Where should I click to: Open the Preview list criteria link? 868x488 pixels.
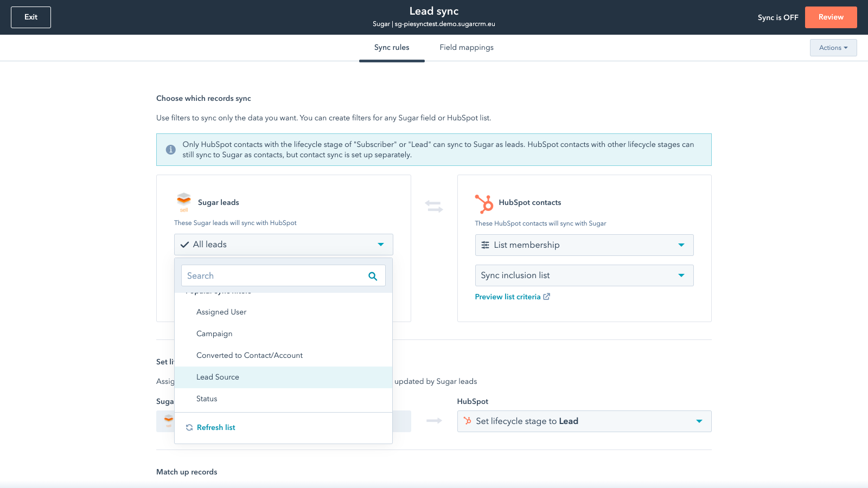coord(508,297)
